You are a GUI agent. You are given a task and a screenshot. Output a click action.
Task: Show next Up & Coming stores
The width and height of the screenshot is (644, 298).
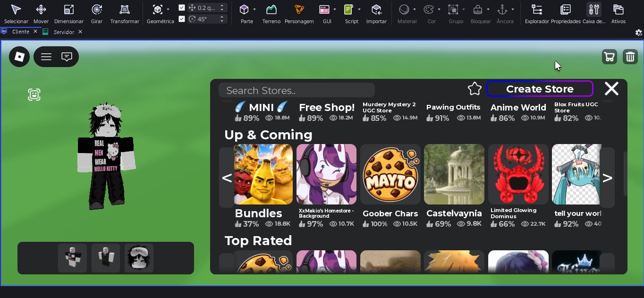click(x=607, y=178)
